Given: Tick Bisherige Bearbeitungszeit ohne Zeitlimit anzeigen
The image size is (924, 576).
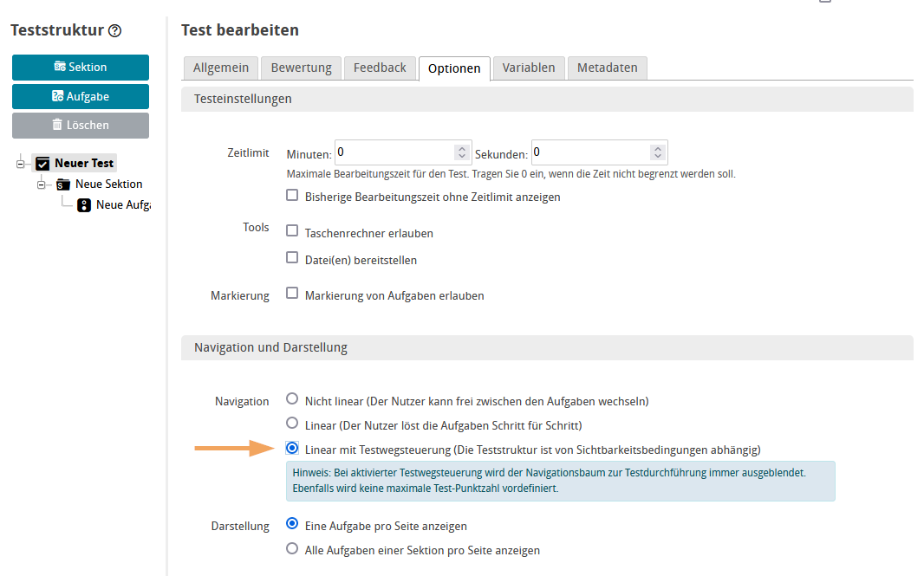Looking at the screenshot, I should 292,196.
